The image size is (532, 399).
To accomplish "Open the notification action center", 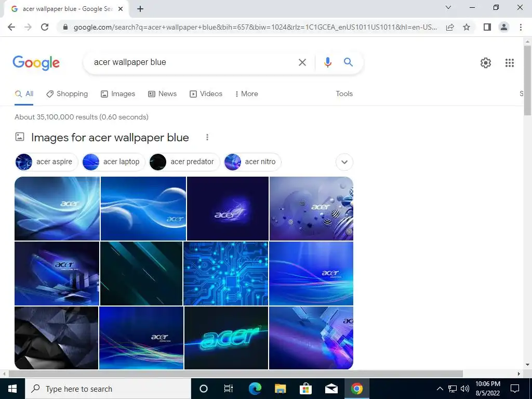I will 515,389.
